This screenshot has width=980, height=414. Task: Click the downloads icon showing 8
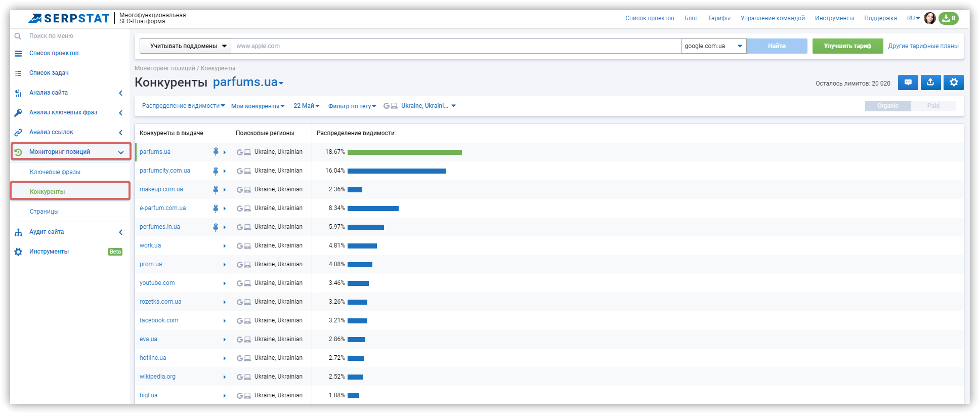click(948, 18)
